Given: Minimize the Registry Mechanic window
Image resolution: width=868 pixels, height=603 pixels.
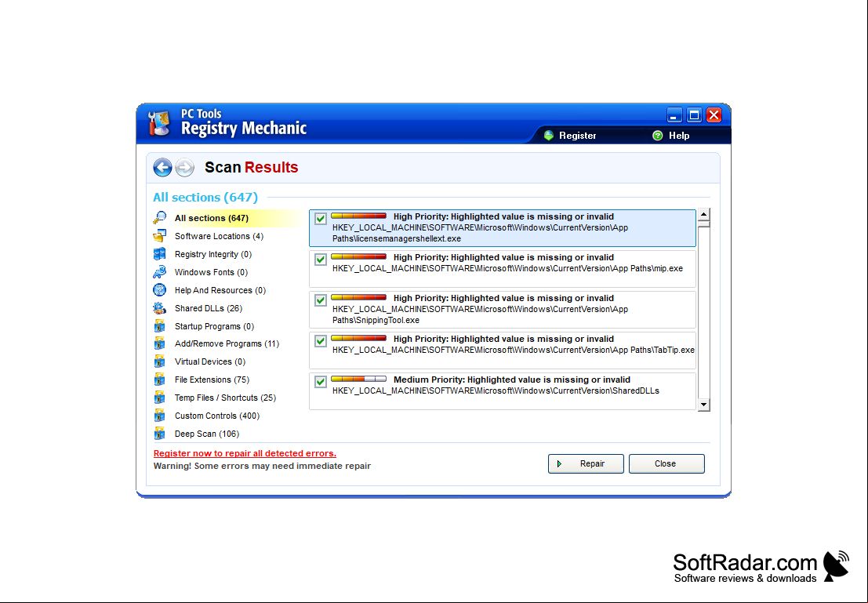Looking at the screenshot, I should [674, 115].
